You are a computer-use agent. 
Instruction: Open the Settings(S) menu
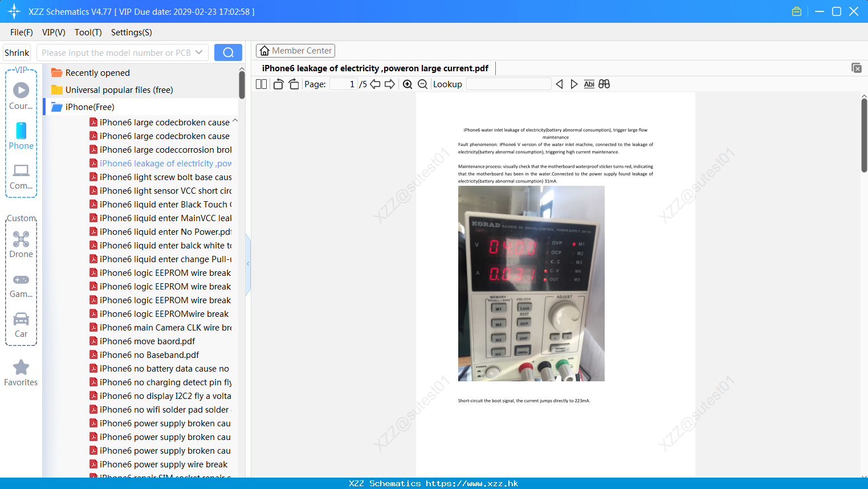coord(132,32)
